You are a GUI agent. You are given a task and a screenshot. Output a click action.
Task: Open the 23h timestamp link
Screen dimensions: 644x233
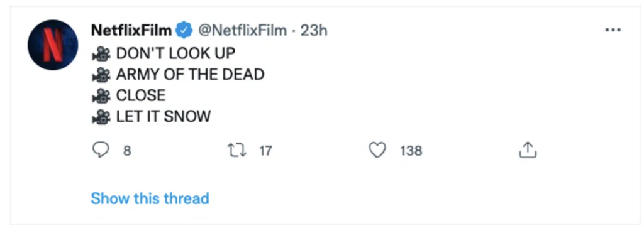pos(314,30)
